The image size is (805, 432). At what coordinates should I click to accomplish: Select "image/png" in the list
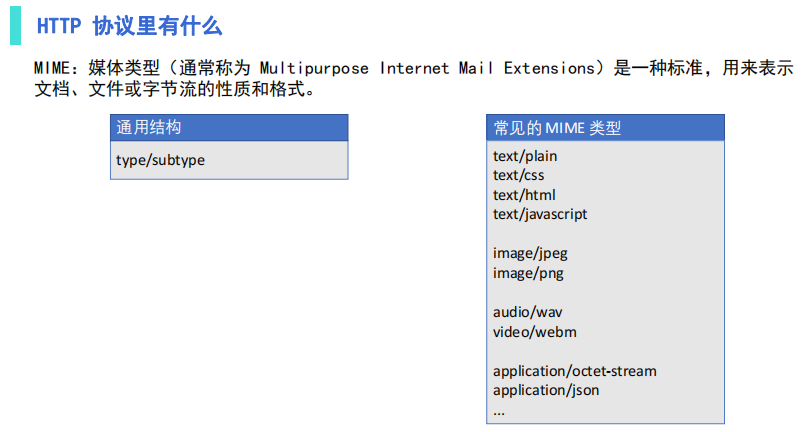(528, 273)
